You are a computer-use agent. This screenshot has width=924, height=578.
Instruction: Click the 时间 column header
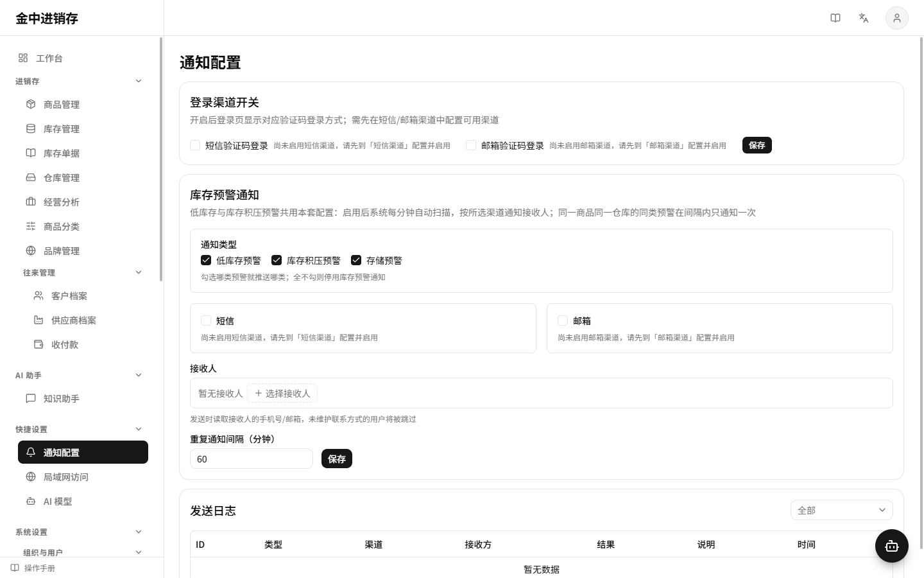(807, 544)
